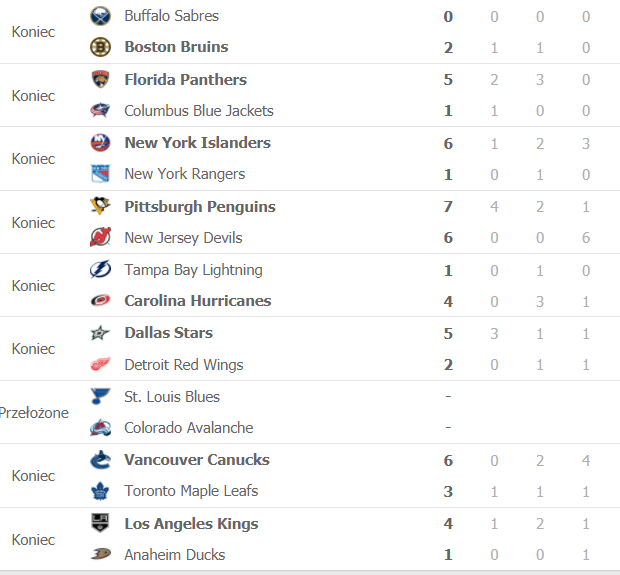Click the Columbus Blue Jackets logo

point(100,110)
